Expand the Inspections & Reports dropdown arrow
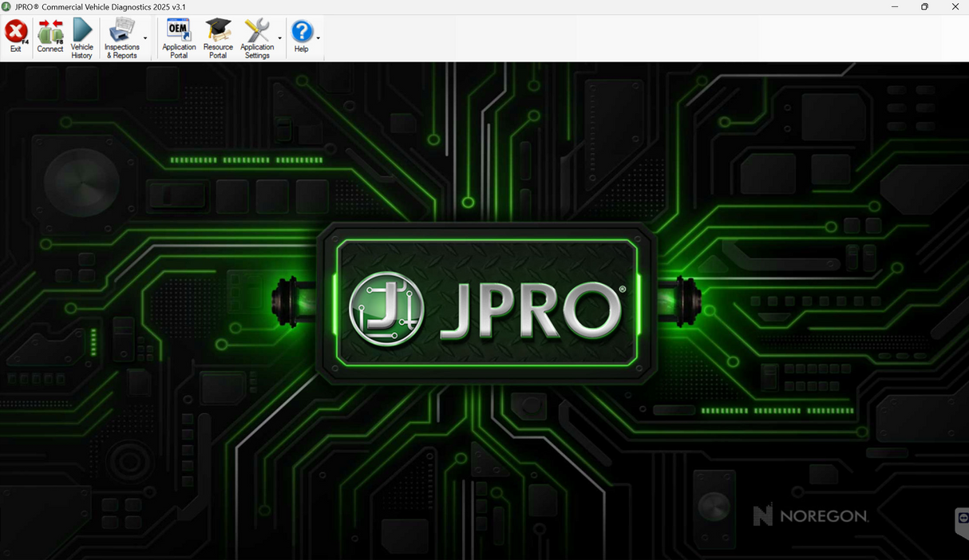This screenshot has height=560, width=969. click(145, 38)
